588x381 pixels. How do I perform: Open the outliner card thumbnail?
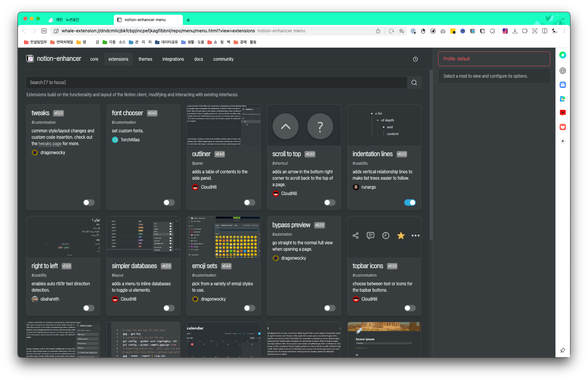point(224,125)
